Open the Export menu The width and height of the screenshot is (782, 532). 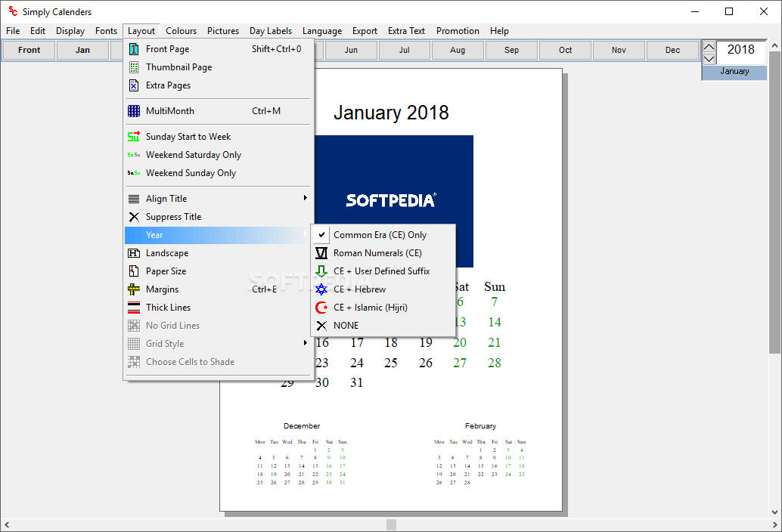coord(365,31)
